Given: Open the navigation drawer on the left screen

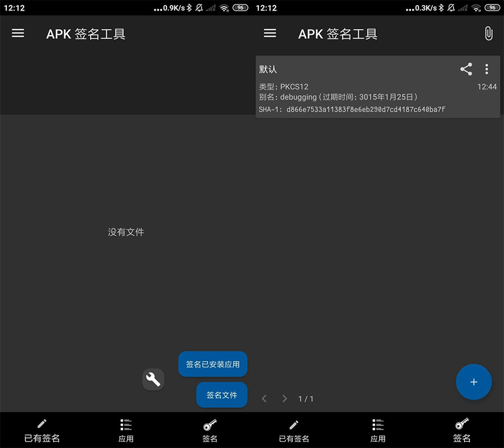Looking at the screenshot, I should click(x=18, y=33).
